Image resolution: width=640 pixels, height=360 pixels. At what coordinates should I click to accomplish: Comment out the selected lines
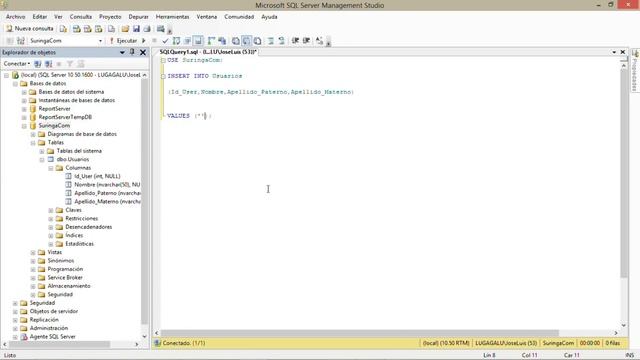[x=271, y=41]
